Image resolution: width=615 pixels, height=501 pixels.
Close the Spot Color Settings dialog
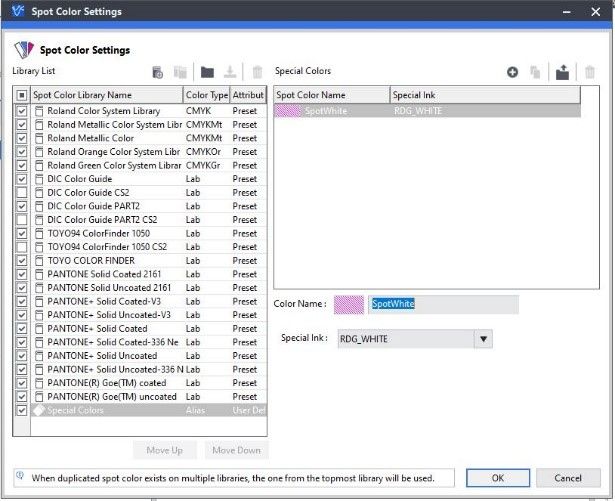[x=595, y=12]
